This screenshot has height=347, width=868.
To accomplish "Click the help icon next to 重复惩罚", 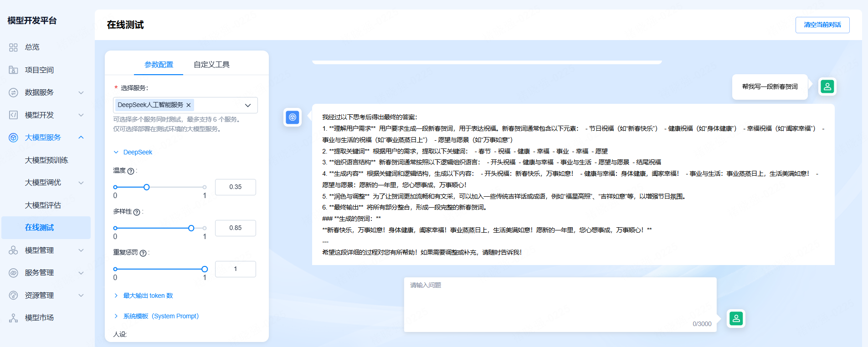I will point(143,253).
